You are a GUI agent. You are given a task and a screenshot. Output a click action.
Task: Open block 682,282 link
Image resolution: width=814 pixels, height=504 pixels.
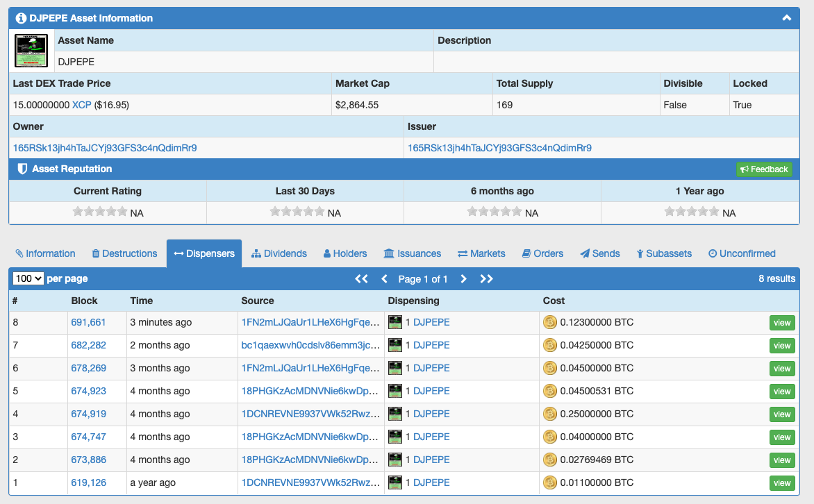[x=88, y=345]
